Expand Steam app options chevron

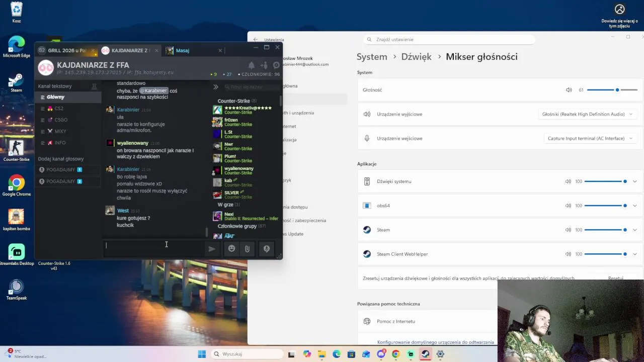pos(634,230)
